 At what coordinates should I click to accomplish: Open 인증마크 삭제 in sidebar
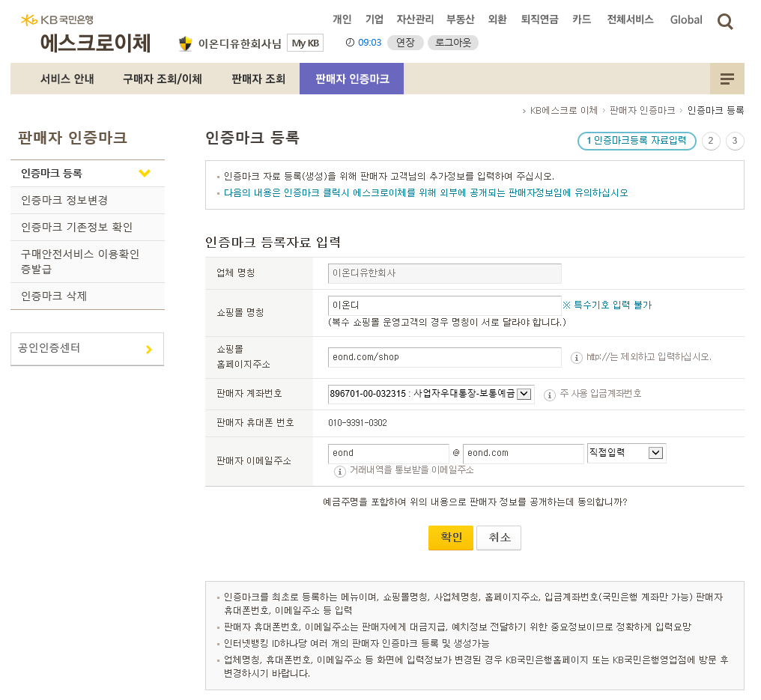88,296
